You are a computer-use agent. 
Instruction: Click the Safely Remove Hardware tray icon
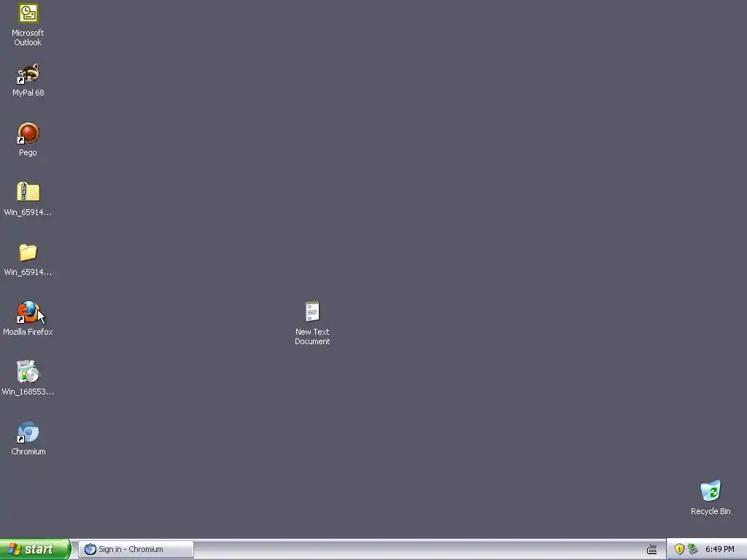(x=693, y=549)
